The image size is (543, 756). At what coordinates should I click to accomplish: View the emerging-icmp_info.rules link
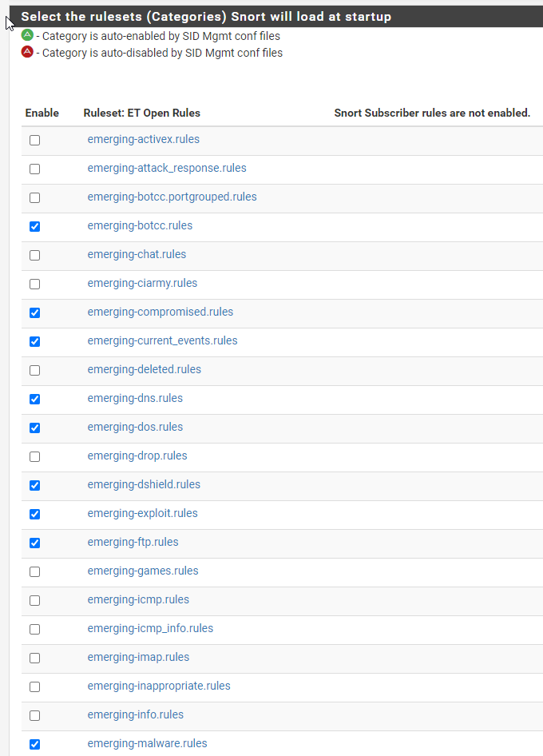pyautogui.click(x=150, y=629)
